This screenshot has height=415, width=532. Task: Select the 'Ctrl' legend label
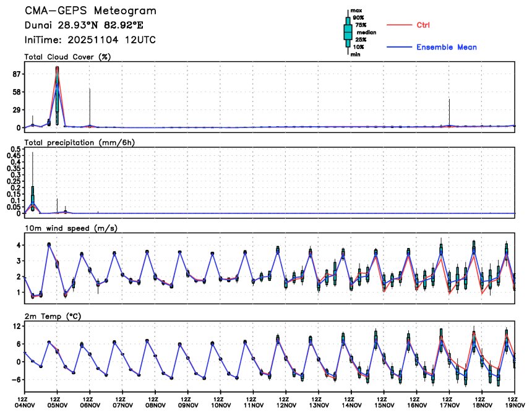(x=423, y=25)
